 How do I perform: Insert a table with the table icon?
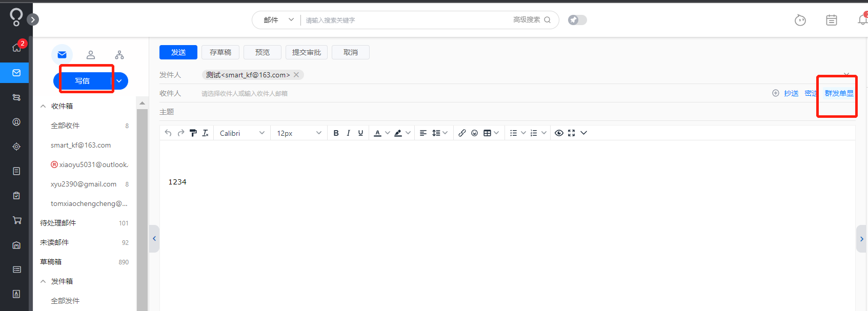tap(487, 133)
